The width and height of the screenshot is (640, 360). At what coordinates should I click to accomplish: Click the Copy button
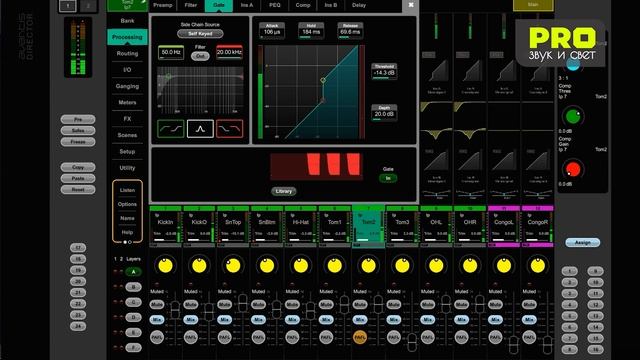(78, 167)
